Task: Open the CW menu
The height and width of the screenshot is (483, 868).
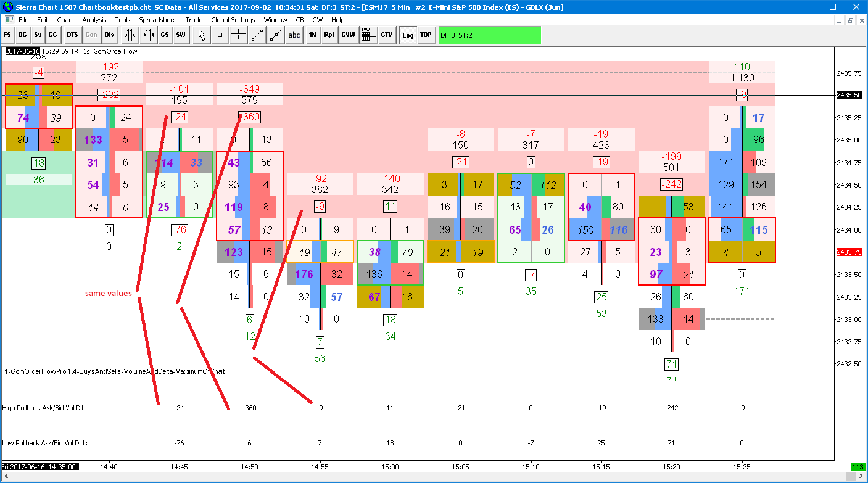Action: coord(318,20)
